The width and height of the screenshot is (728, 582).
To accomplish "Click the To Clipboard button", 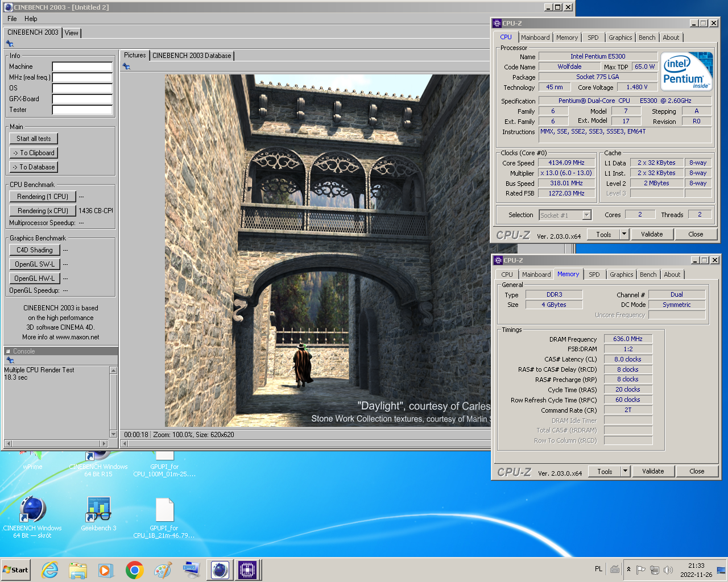I will coord(34,153).
